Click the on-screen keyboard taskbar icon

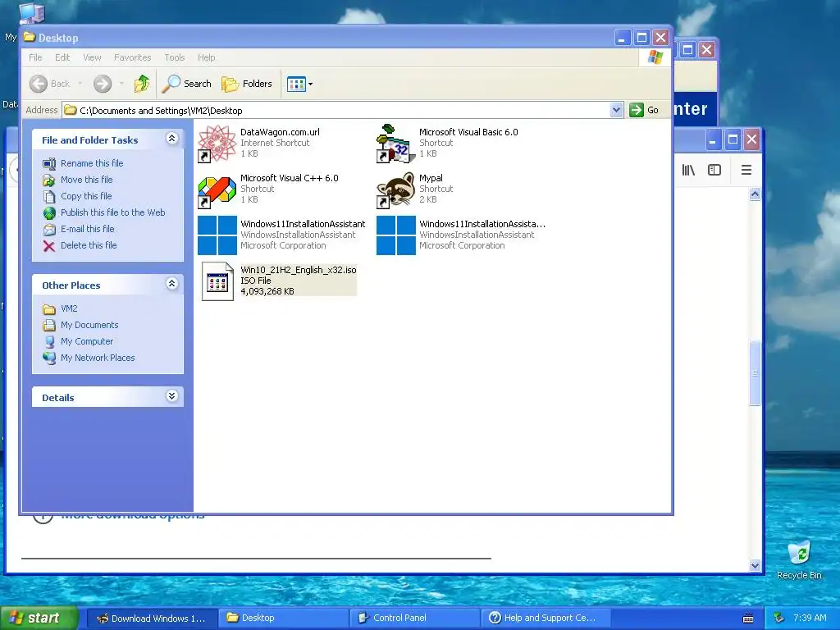[x=748, y=619]
